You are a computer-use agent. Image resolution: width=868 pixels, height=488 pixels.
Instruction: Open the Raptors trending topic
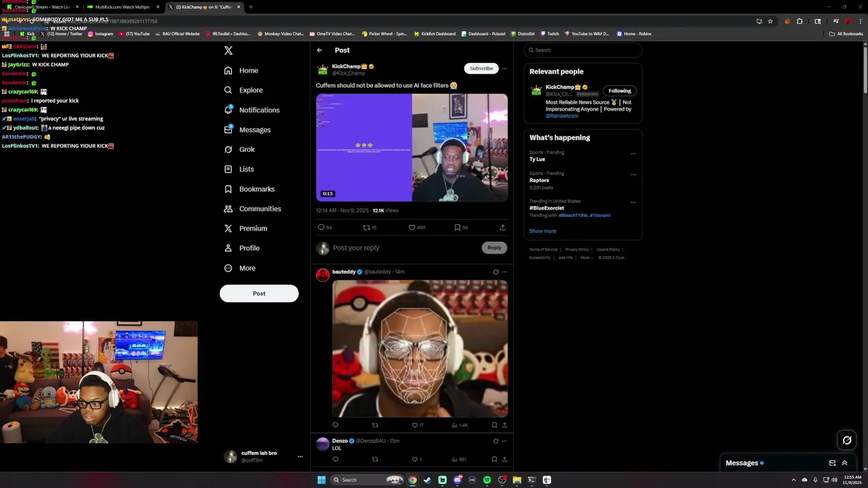(539, 180)
